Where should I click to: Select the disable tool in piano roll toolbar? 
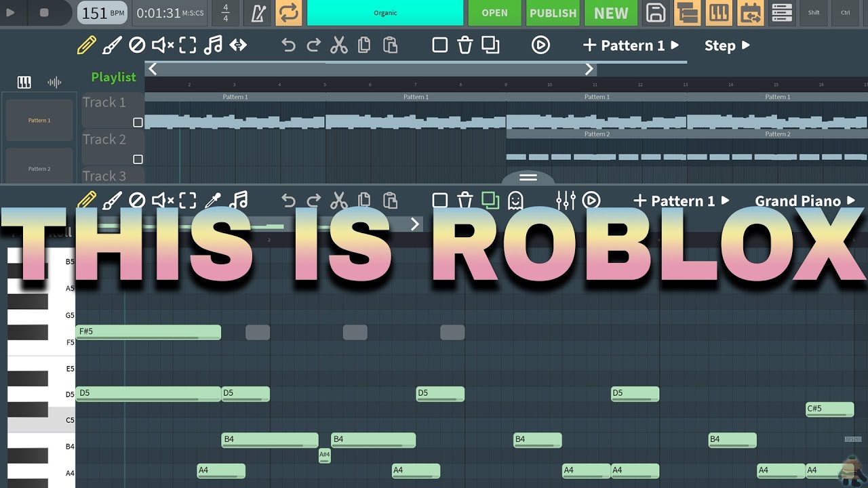137,201
